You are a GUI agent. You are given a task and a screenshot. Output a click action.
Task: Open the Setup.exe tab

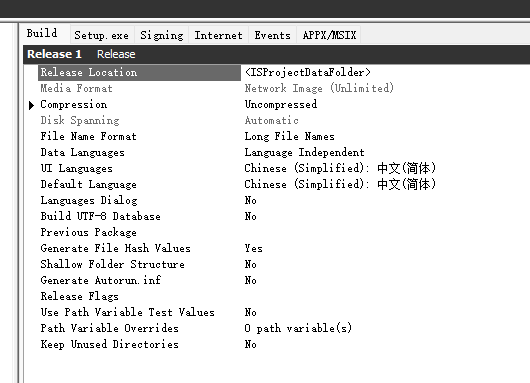click(102, 35)
